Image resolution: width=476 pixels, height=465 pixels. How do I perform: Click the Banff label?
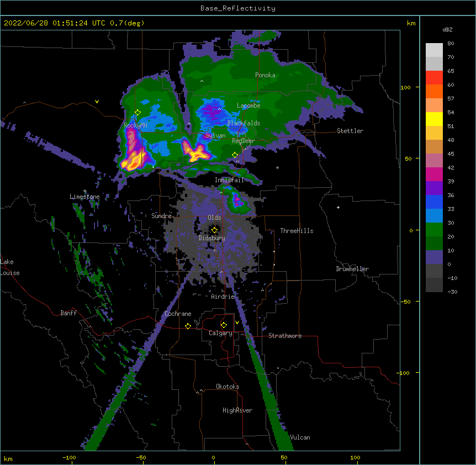68,313
